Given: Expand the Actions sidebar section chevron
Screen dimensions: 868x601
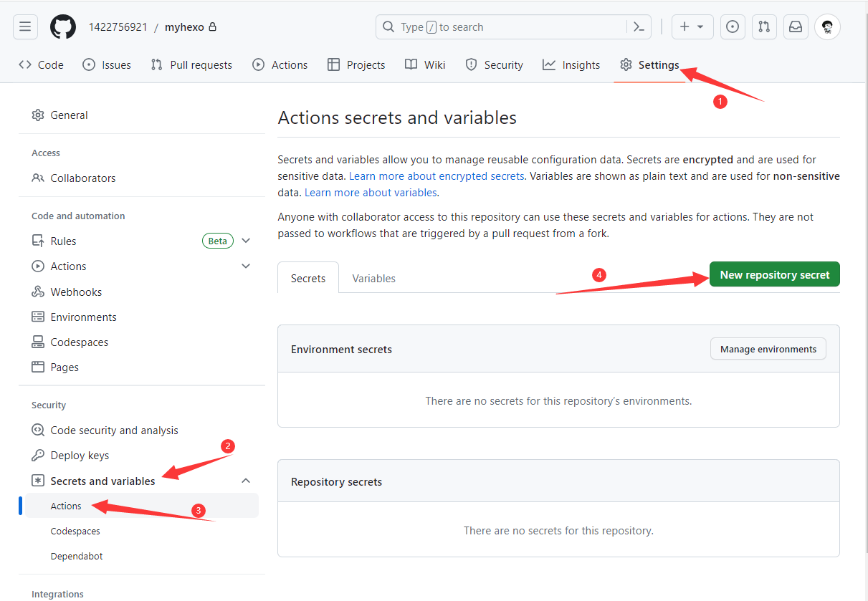Looking at the screenshot, I should [246, 266].
